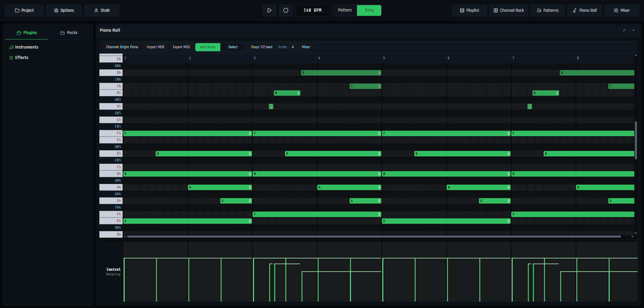Viewport: 644px width, 308px height.
Task: Enable Select mode
Action: pos(233,47)
